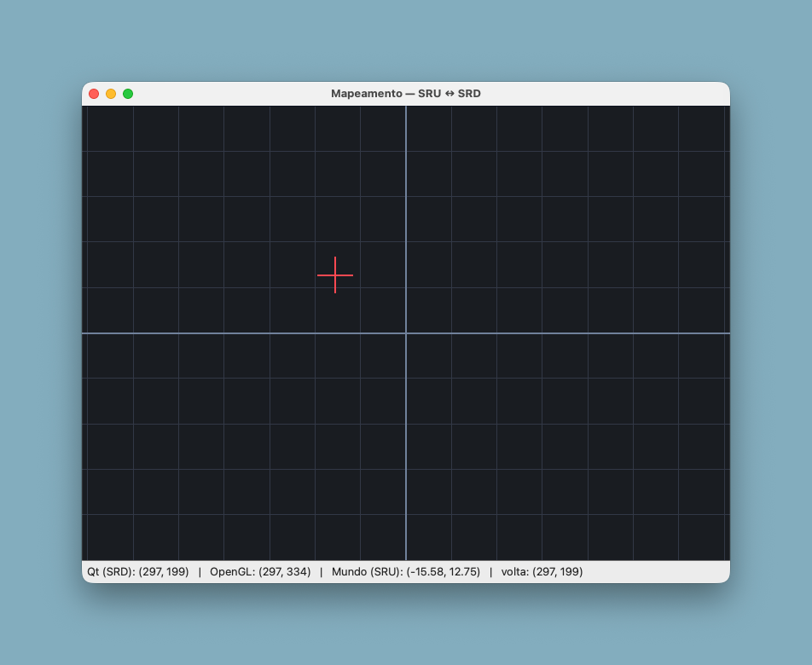Close the Mapeamento window
The height and width of the screenshot is (665, 812).
pos(94,94)
